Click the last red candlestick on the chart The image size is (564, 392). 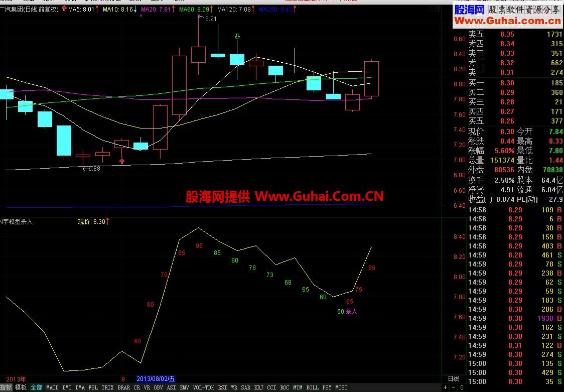(371, 79)
